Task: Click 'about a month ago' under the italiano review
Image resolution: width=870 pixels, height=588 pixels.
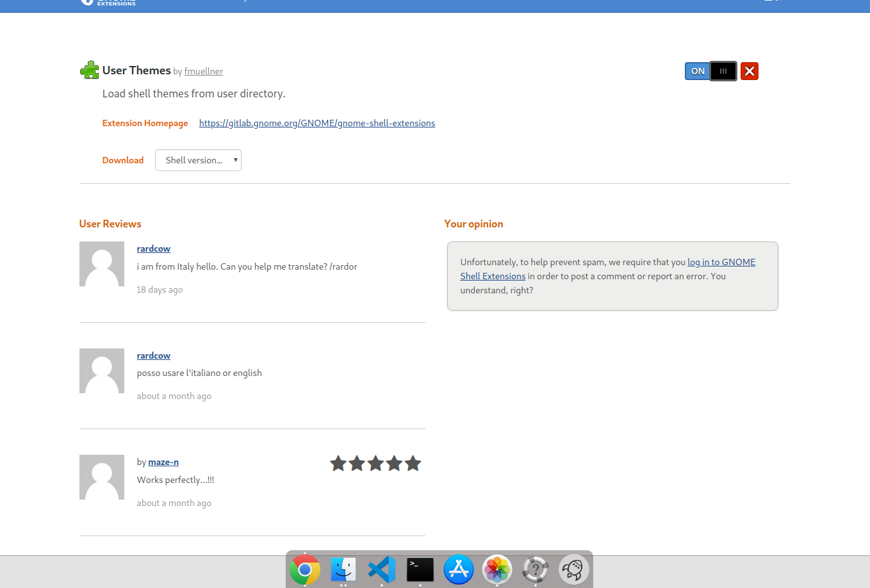Action: [174, 396]
